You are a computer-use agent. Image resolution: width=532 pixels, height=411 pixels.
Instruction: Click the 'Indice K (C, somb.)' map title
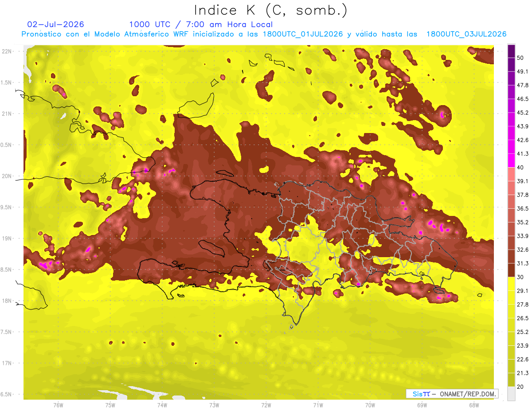point(271,10)
